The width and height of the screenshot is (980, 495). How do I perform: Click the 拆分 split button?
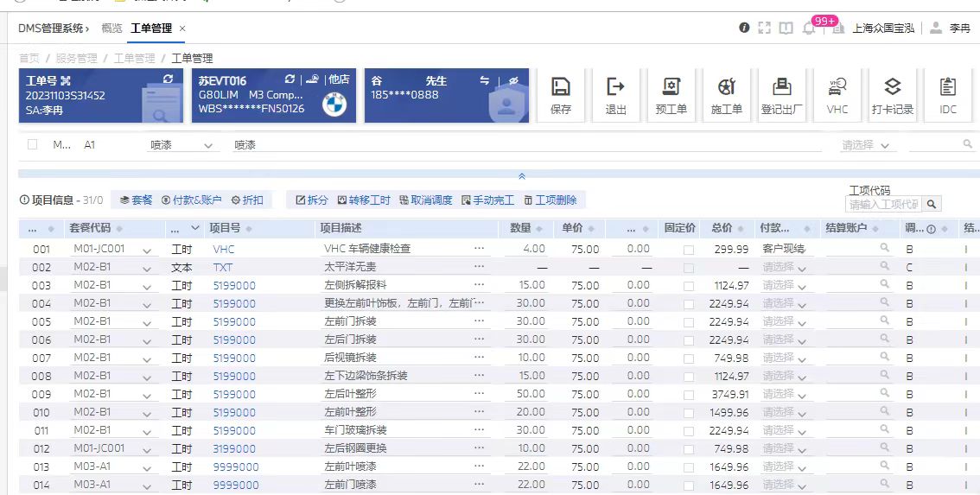click(x=312, y=200)
